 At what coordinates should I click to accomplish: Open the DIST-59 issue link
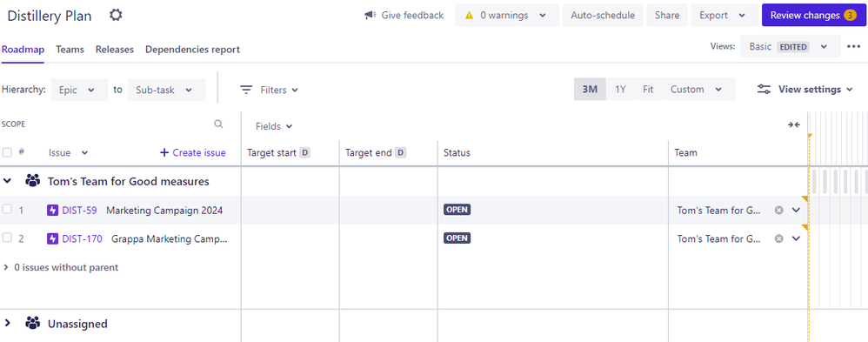79,210
